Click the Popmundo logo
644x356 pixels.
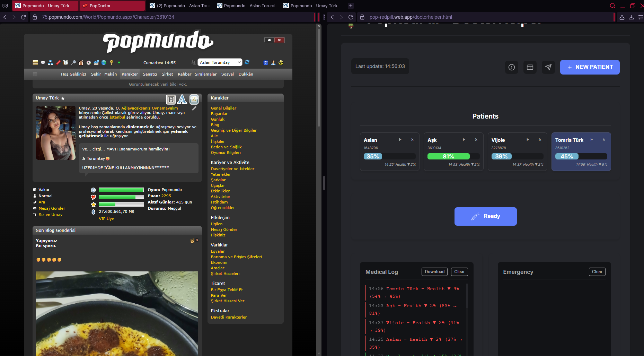pyautogui.click(x=158, y=42)
